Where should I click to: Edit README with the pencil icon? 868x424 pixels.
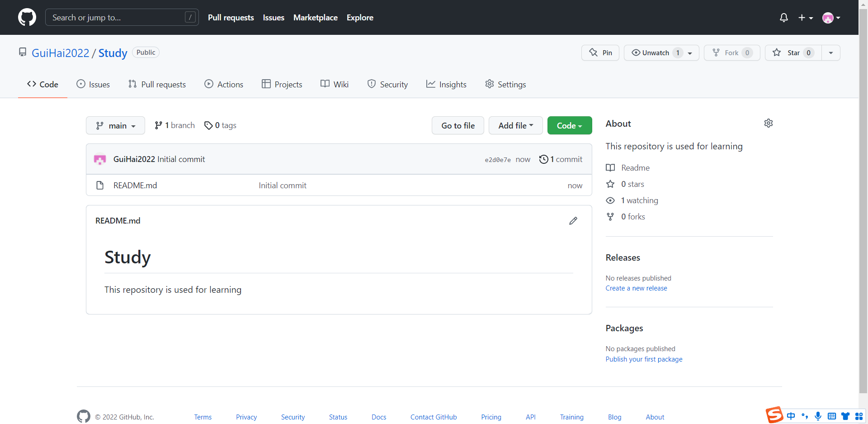click(x=573, y=221)
